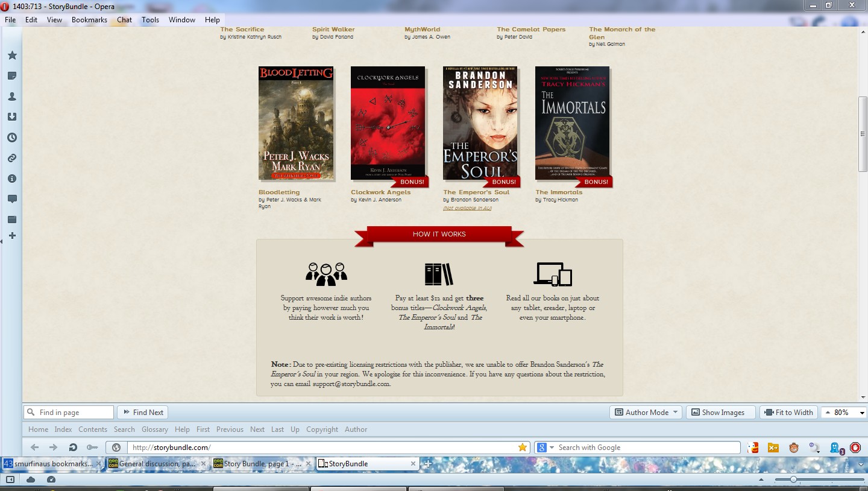
Task: Go forward with the forward arrow
Action: point(53,448)
